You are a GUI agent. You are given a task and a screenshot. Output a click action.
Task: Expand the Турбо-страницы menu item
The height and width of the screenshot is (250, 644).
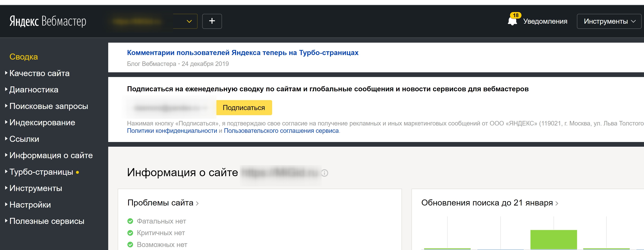pyautogui.click(x=41, y=172)
